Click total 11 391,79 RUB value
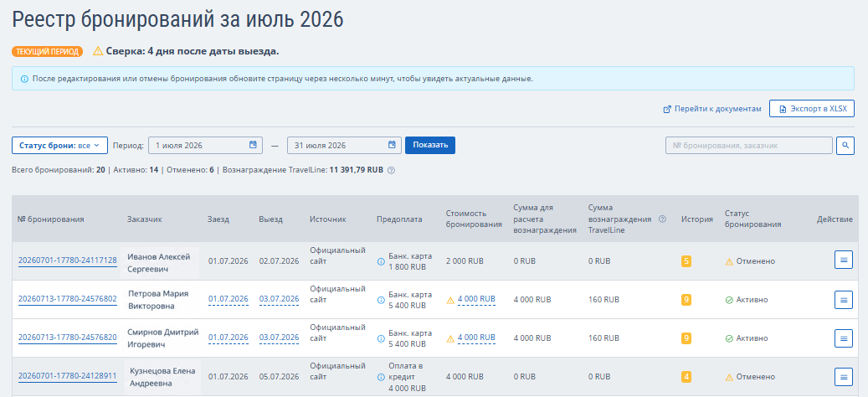The height and width of the screenshot is (397, 868). (x=357, y=171)
